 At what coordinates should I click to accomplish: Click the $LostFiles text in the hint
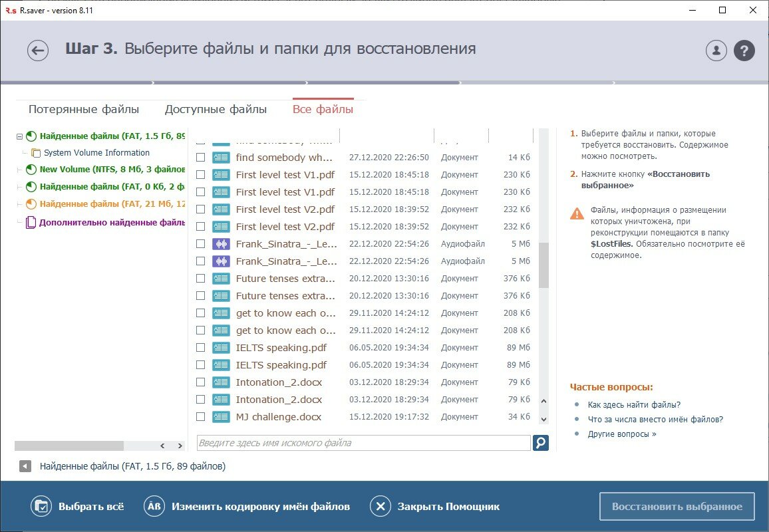pos(611,244)
